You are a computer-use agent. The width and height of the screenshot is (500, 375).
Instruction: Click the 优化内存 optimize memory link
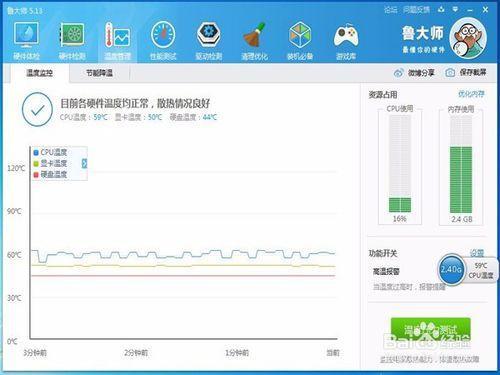(471, 94)
